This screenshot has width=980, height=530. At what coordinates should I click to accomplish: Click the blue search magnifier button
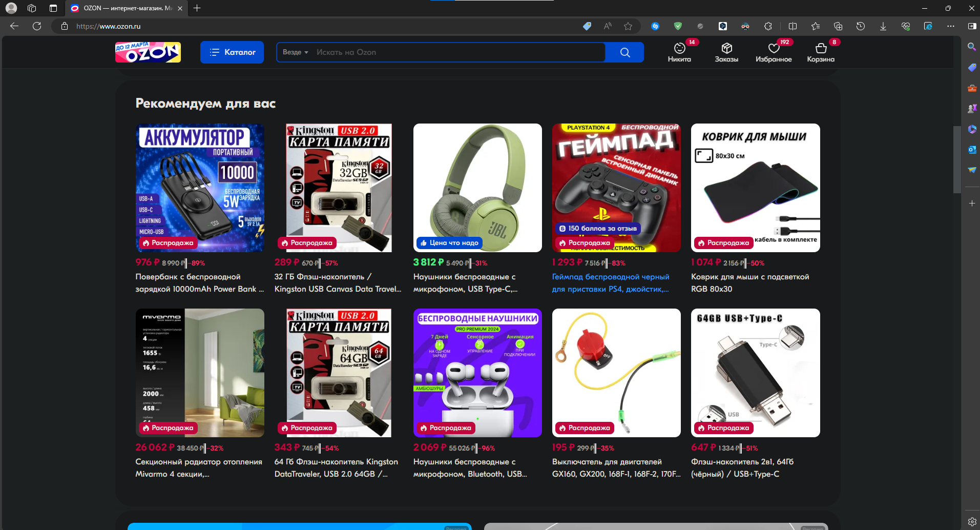pyautogui.click(x=624, y=52)
